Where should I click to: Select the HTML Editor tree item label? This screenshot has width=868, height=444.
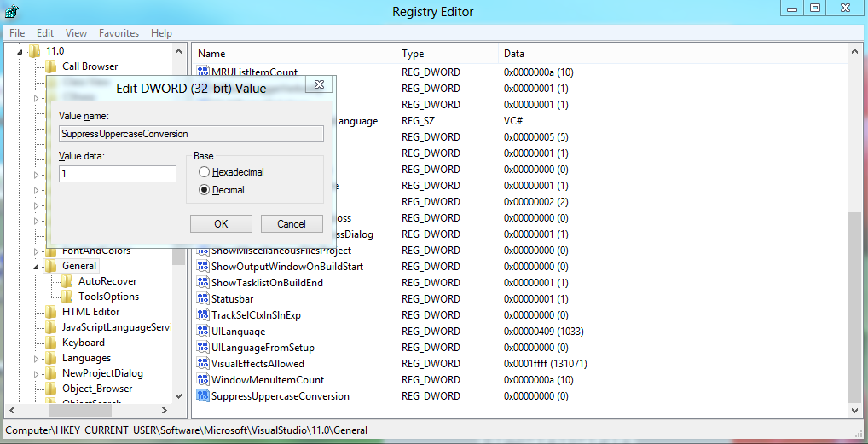pyautogui.click(x=90, y=312)
